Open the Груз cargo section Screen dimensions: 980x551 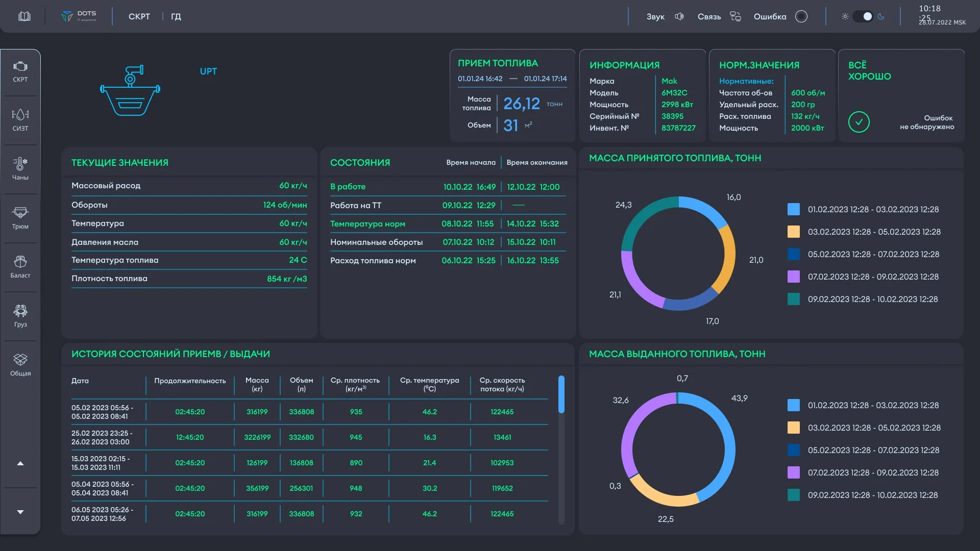tap(20, 316)
